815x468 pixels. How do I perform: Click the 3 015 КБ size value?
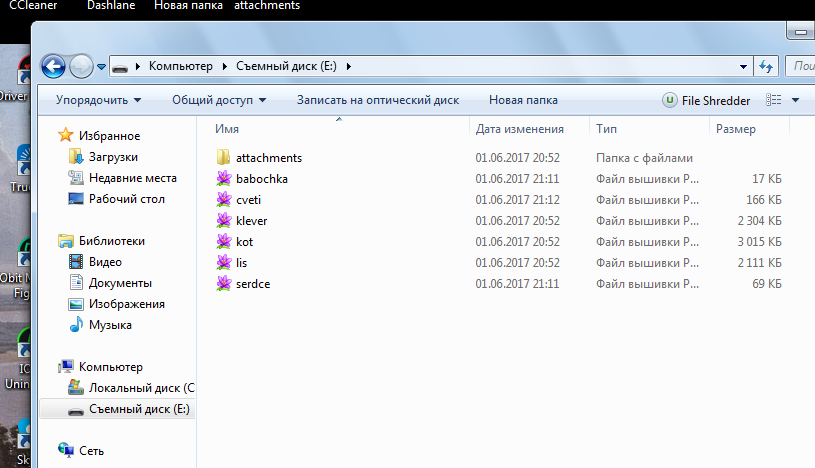click(x=759, y=242)
